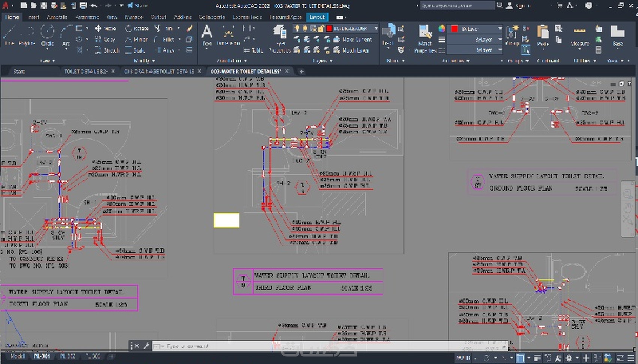The height and width of the screenshot is (364, 638).
Task: Click the Make Current layer button
Action: tap(353, 39)
